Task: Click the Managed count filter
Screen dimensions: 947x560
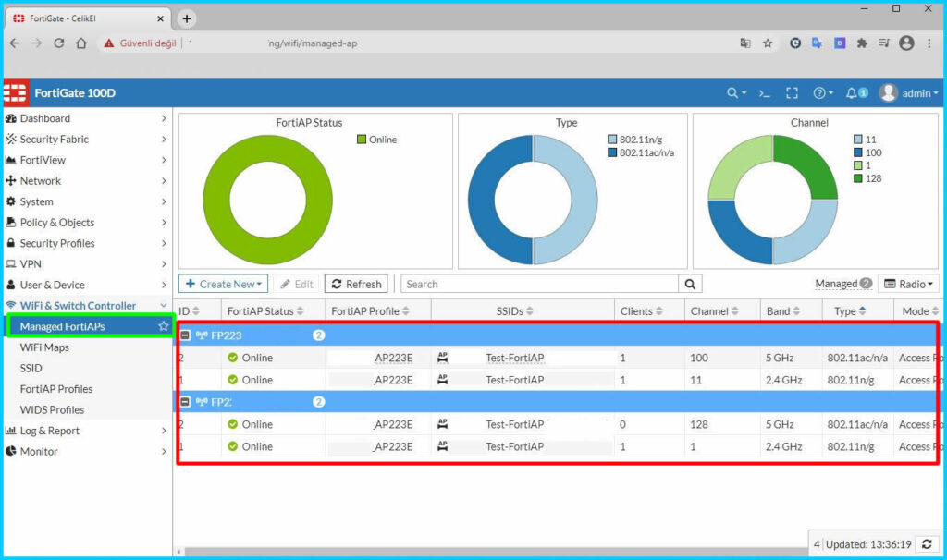Action: [843, 284]
